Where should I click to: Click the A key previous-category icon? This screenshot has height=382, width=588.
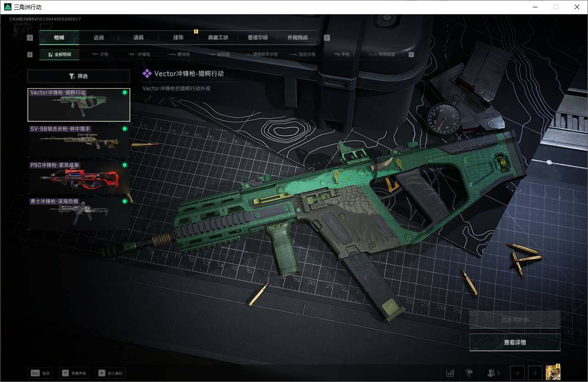click(x=30, y=55)
